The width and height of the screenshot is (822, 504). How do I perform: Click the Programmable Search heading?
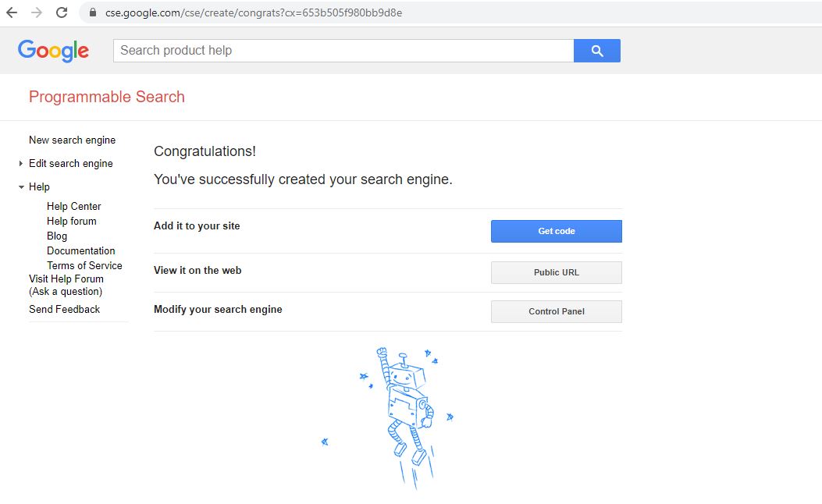point(106,96)
